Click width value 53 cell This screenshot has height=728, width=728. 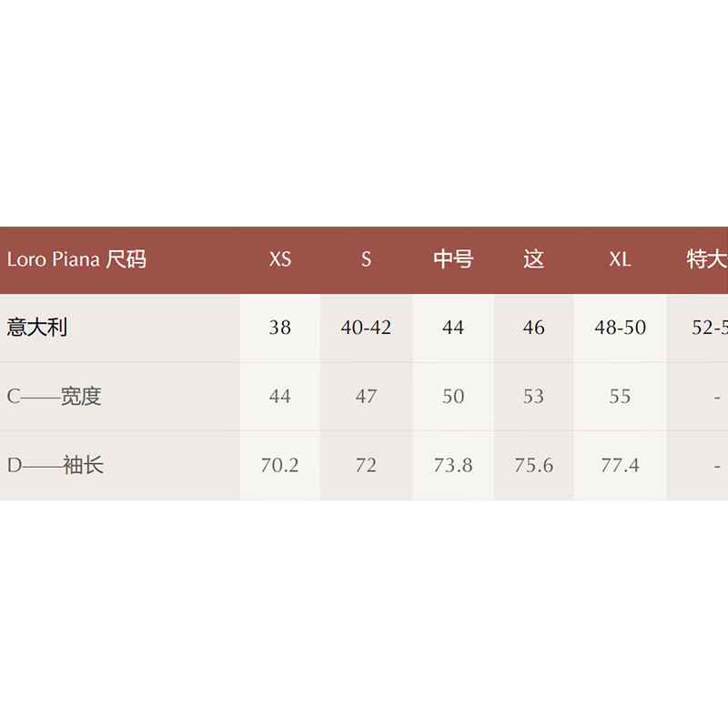tap(533, 396)
